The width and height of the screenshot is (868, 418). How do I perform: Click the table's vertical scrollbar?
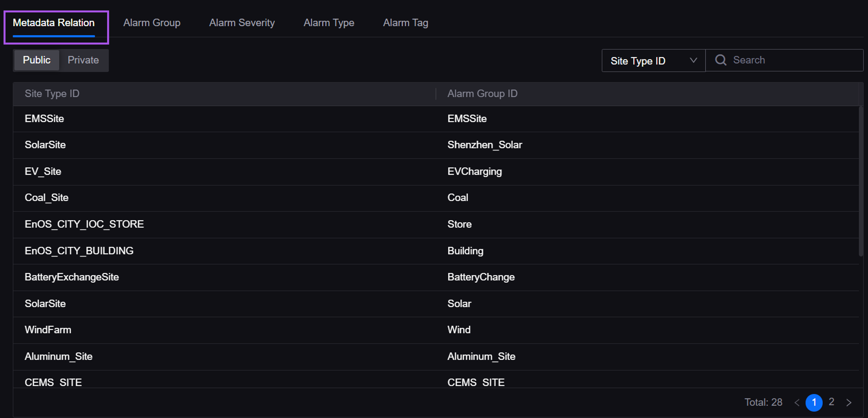point(861,182)
